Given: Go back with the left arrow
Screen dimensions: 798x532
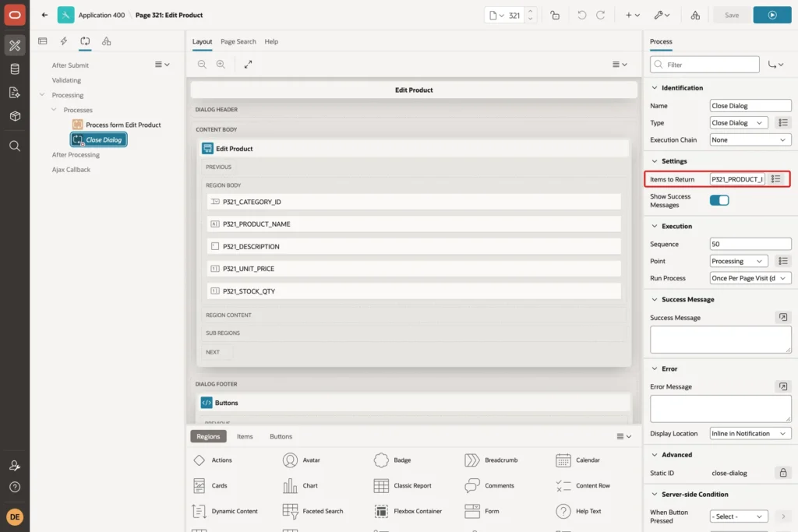Looking at the screenshot, I should pyautogui.click(x=44, y=15).
